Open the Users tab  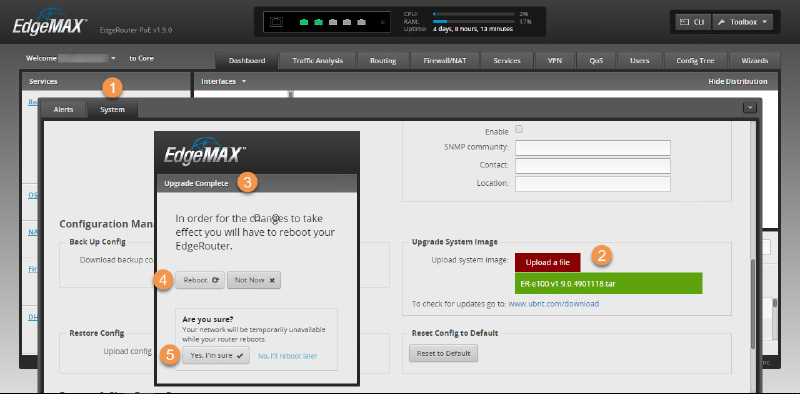(639, 61)
